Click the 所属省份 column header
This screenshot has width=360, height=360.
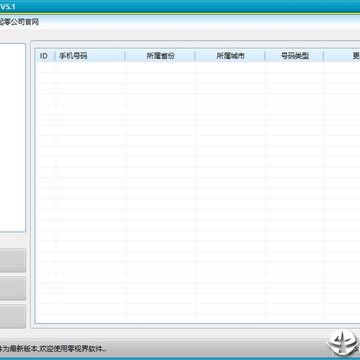[x=160, y=56]
